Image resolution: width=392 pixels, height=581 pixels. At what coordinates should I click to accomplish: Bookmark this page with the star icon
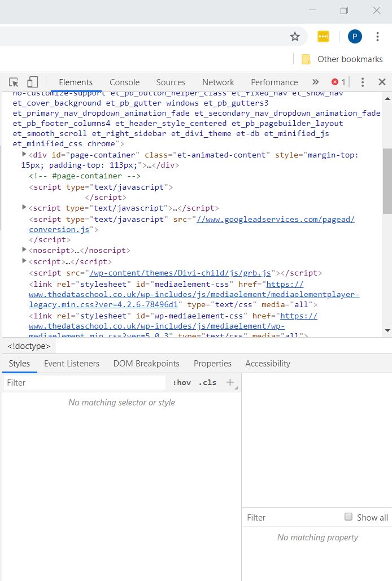pos(295,36)
